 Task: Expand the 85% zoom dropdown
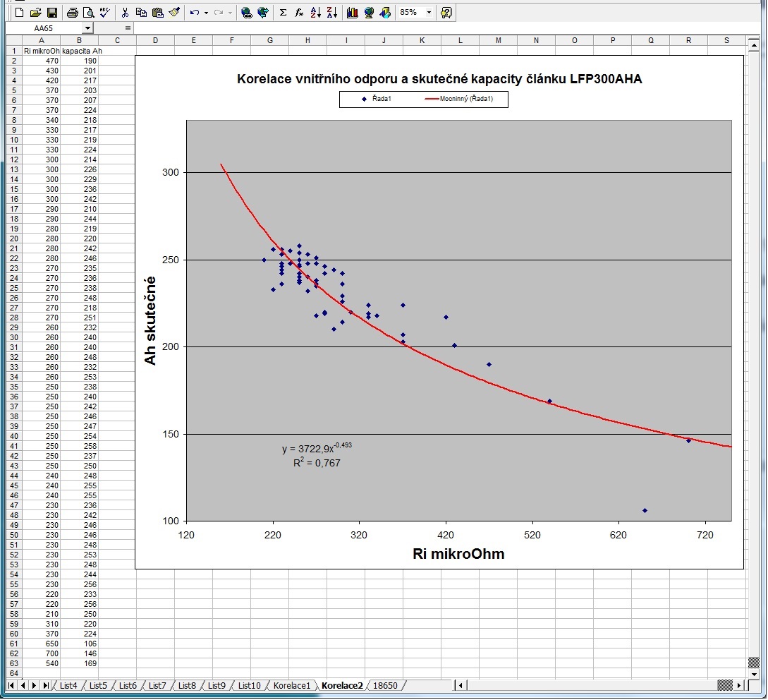[429, 12]
